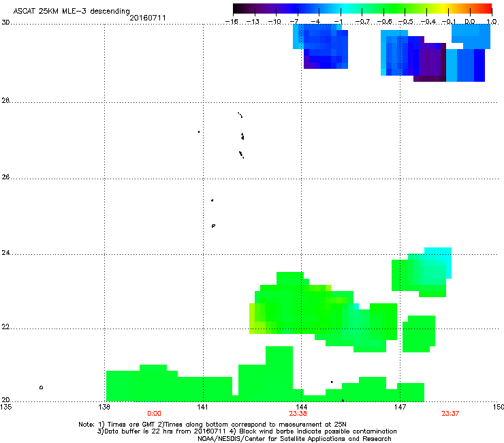504x443 pixels.
Task: Click the '-13' color scale label
Action: 253,22
